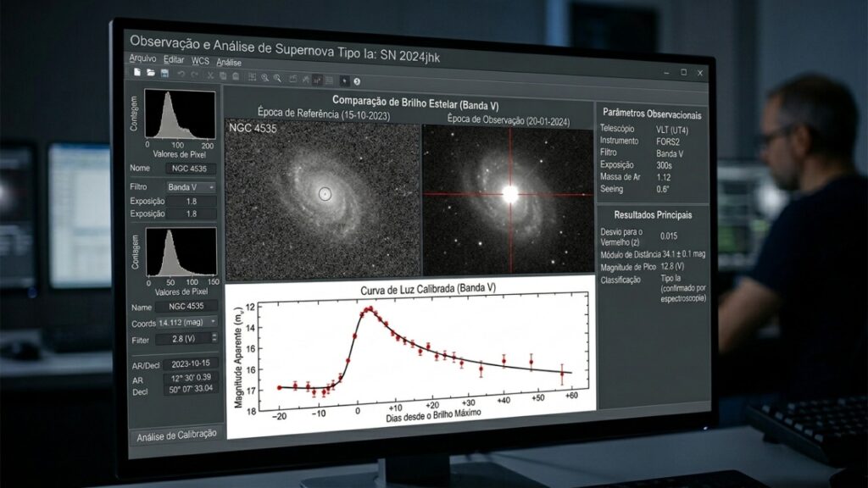The image size is (868, 488).
Task: Open the Coords 14.112 (mag) dropdown
Action: (186, 322)
